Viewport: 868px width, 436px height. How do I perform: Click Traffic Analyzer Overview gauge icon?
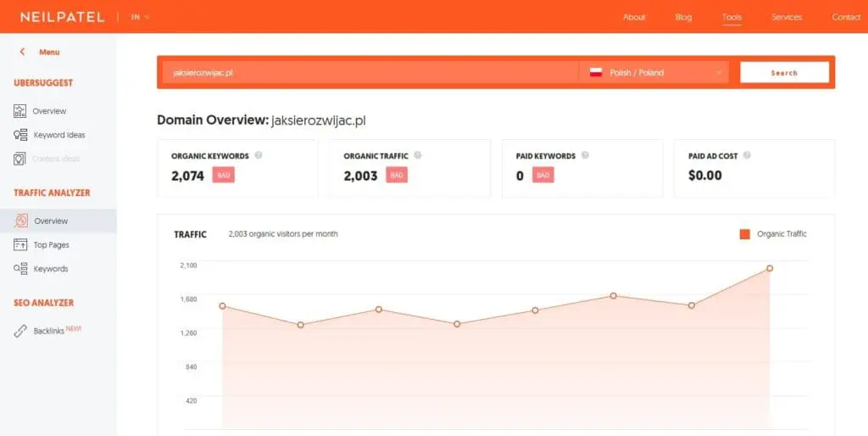20,221
